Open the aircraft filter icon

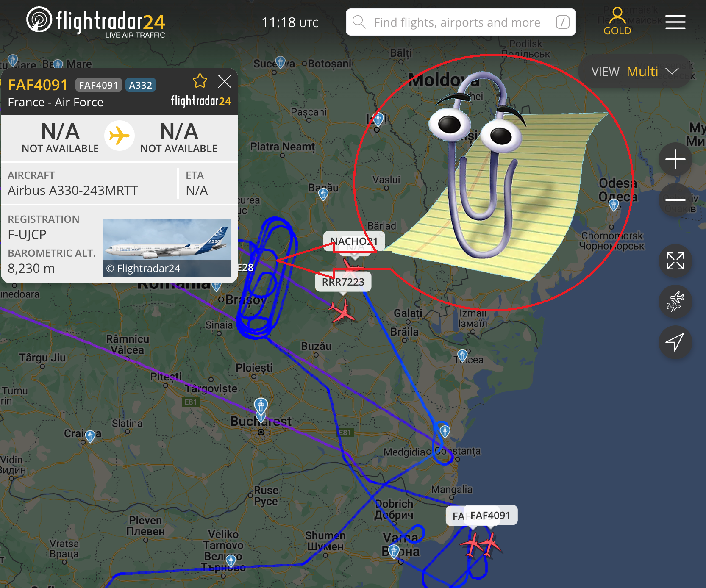(675, 302)
